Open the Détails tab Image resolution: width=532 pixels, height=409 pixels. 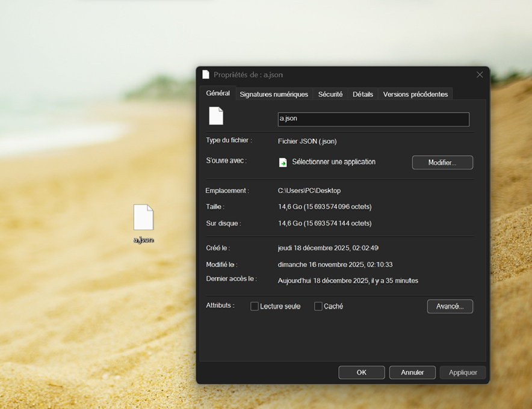pos(363,94)
